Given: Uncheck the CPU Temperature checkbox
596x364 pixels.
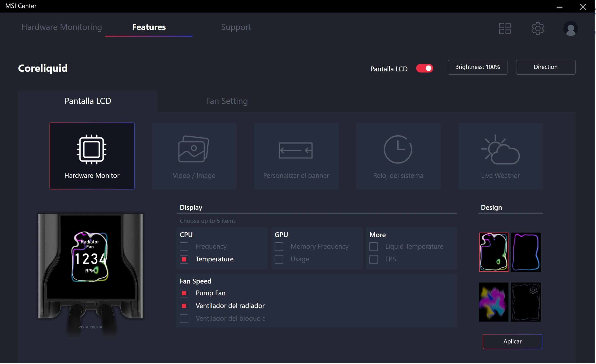Looking at the screenshot, I should click(x=184, y=259).
